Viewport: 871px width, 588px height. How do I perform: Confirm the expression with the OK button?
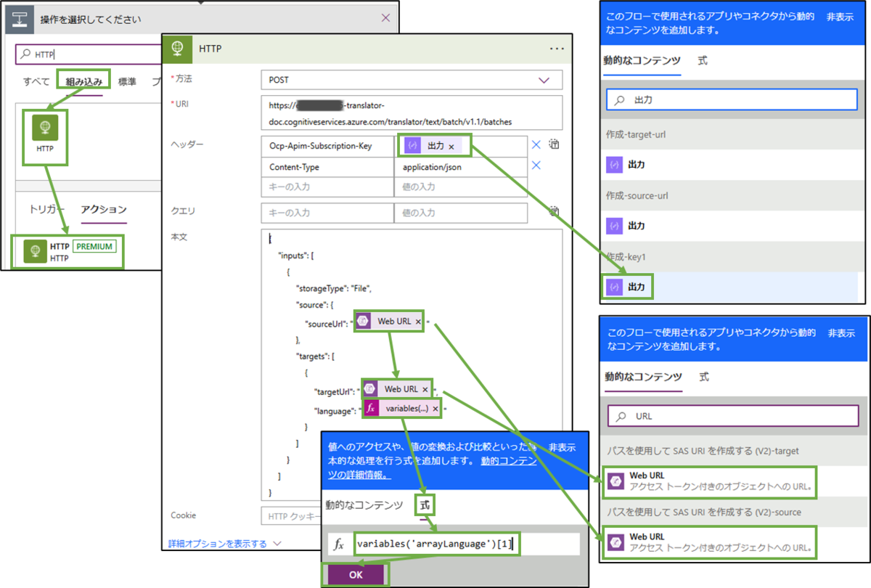[355, 575]
